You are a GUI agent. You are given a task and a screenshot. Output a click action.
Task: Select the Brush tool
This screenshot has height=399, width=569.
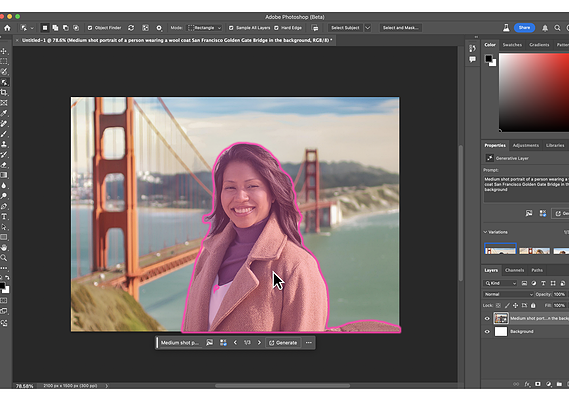click(4, 134)
